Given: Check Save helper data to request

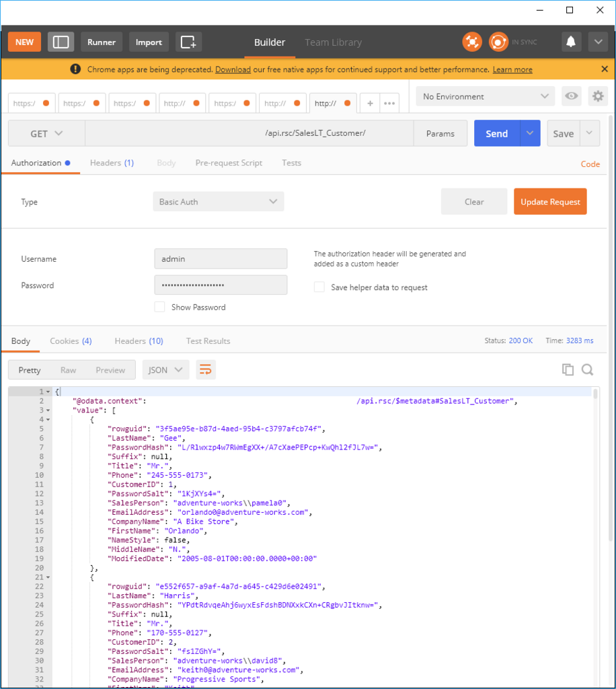Looking at the screenshot, I should (x=319, y=287).
